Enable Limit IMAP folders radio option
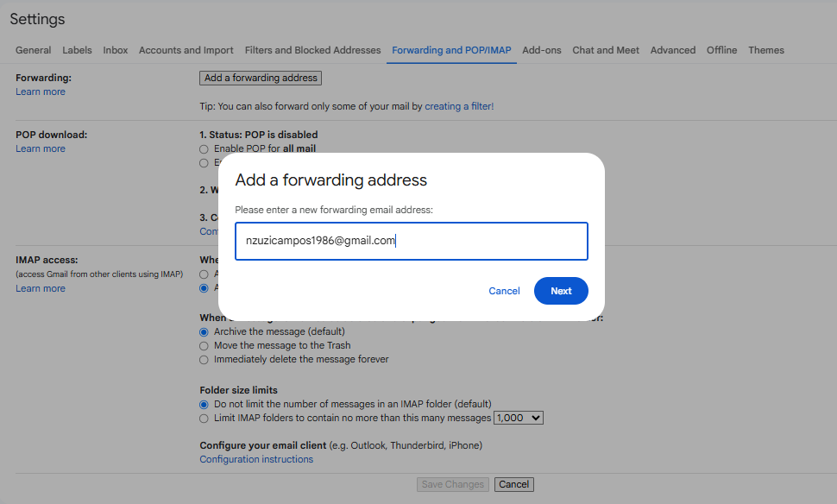Image resolution: width=837 pixels, height=504 pixels. pyautogui.click(x=205, y=418)
